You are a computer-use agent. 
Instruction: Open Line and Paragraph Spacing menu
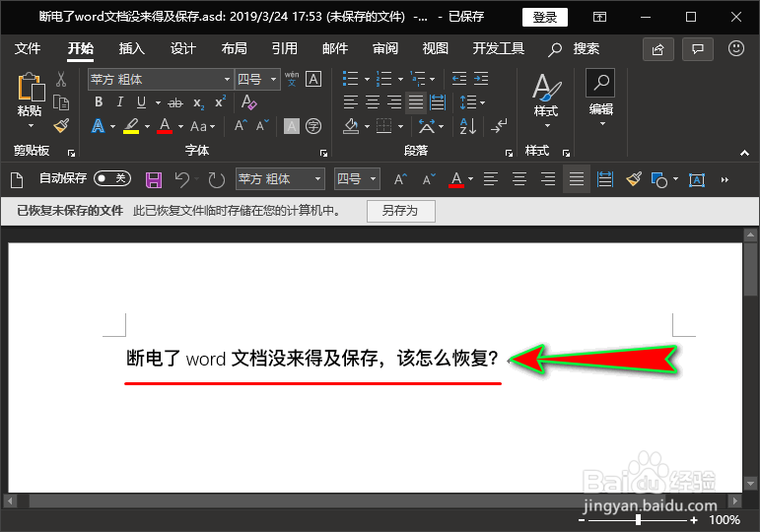coord(472,102)
